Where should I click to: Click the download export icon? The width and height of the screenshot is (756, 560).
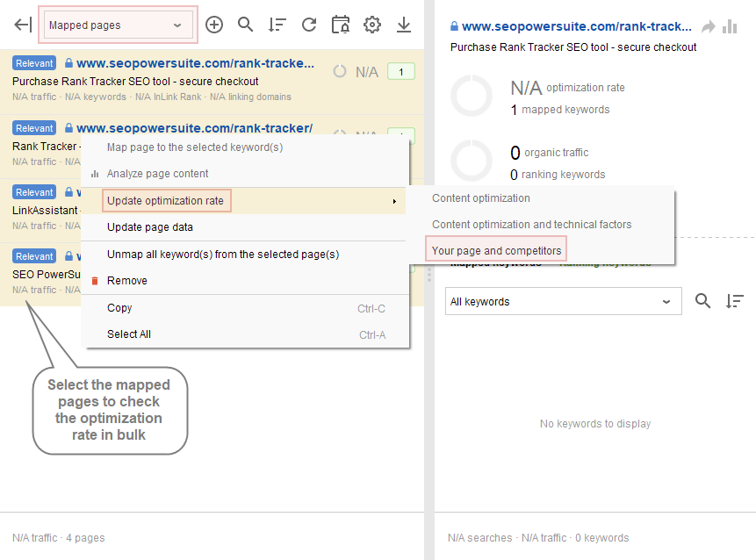tap(404, 25)
